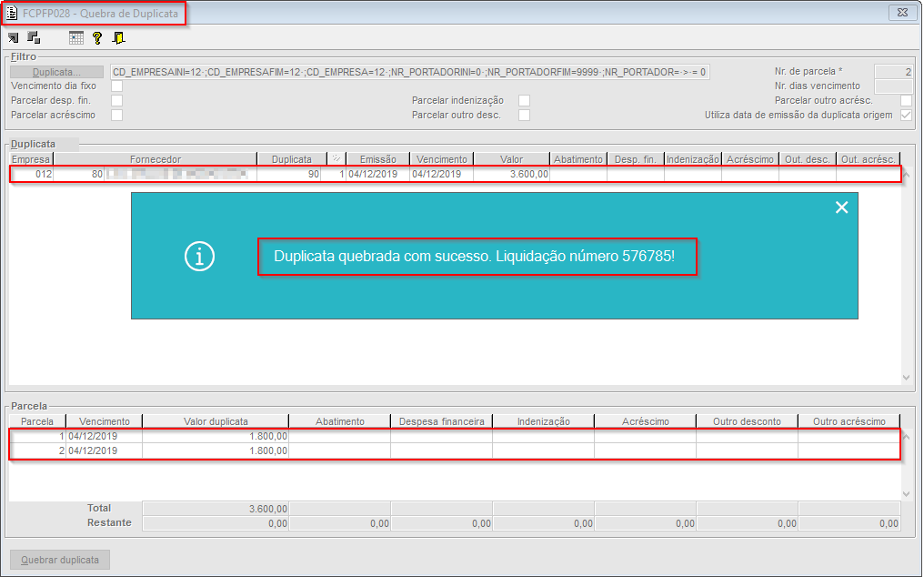Screen dimensions: 924x577
Task: Click Parcela grid scrollbar up arrow
Action: pyautogui.click(x=907, y=437)
